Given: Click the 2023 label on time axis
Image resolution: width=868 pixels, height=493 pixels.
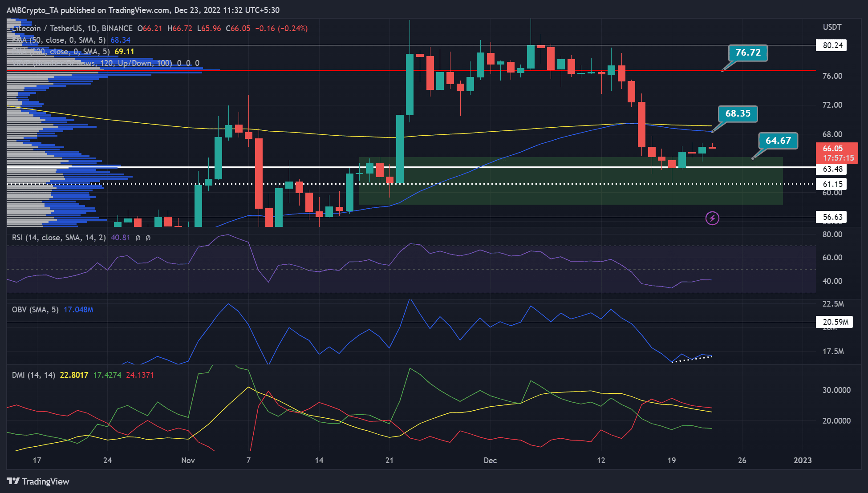Looking at the screenshot, I should click(803, 461).
